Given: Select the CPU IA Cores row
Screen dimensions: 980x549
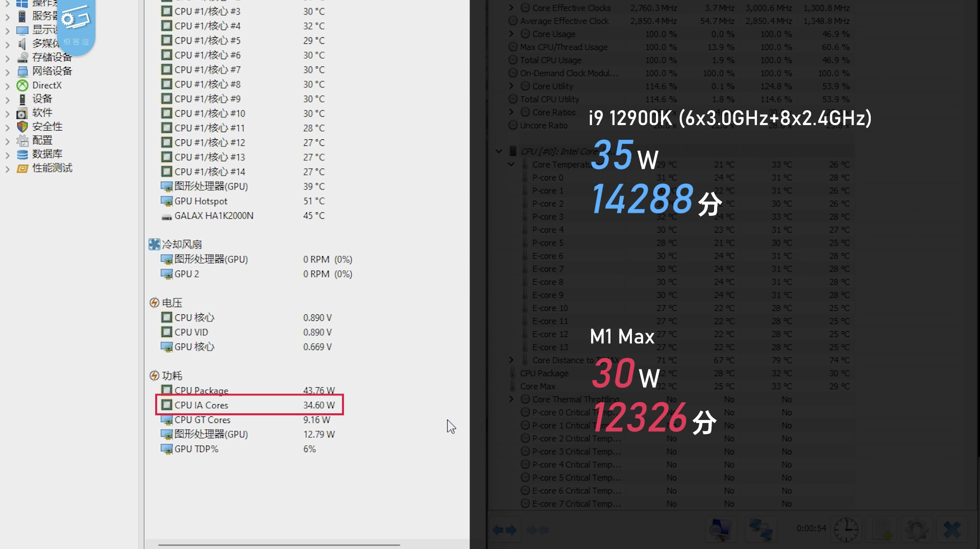Looking at the screenshot, I should click(x=248, y=405).
